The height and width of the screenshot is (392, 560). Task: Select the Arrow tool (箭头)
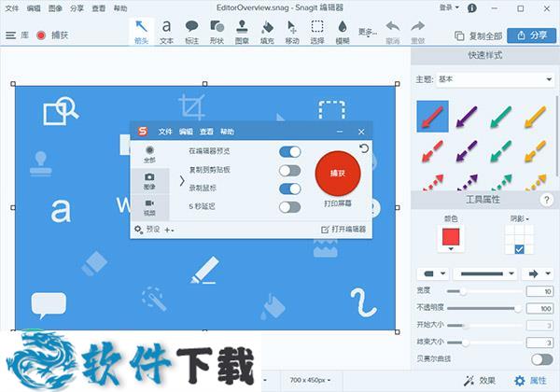pyautogui.click(x=142, y=32)
